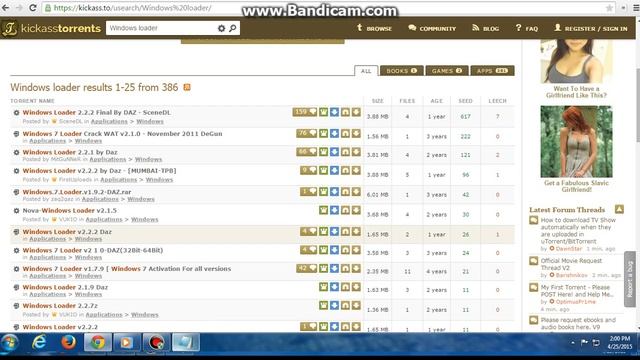Viewport: 640px width, 360px height.
Task: Open torrent Windows 7 Loader Crack WAT v2.1.0
Action: (122, 133)
